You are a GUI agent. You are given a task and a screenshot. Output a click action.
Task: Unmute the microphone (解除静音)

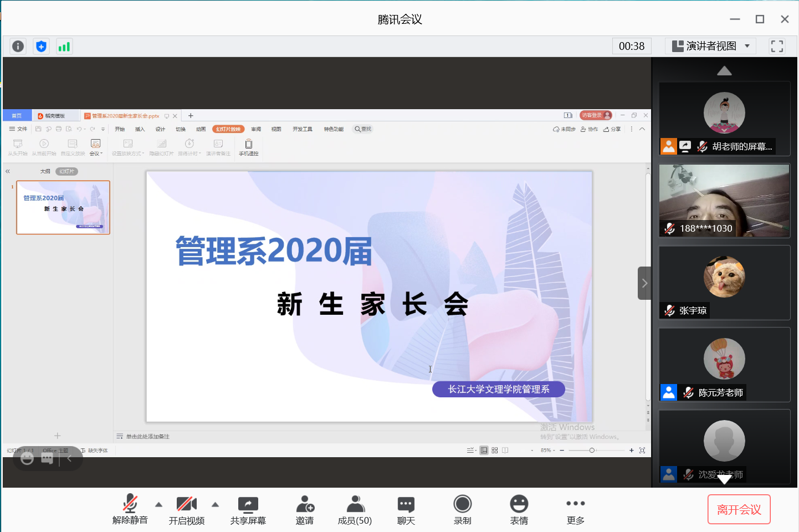130,510
